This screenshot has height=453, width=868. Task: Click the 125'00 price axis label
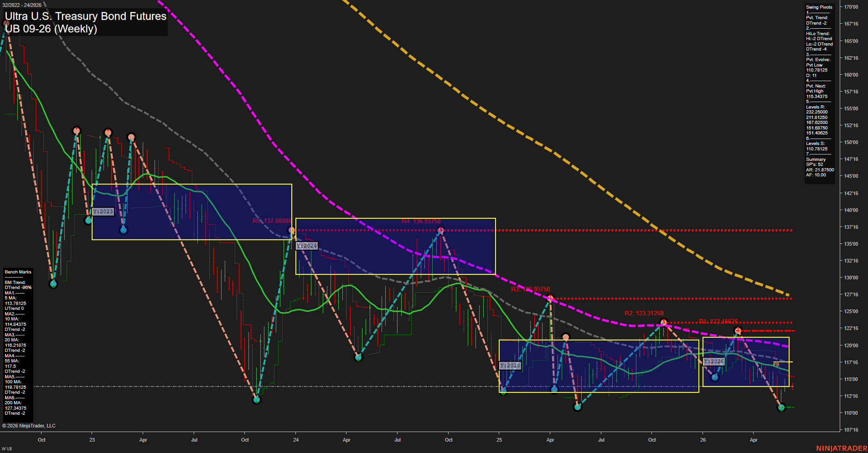click(x=851, y=311)
